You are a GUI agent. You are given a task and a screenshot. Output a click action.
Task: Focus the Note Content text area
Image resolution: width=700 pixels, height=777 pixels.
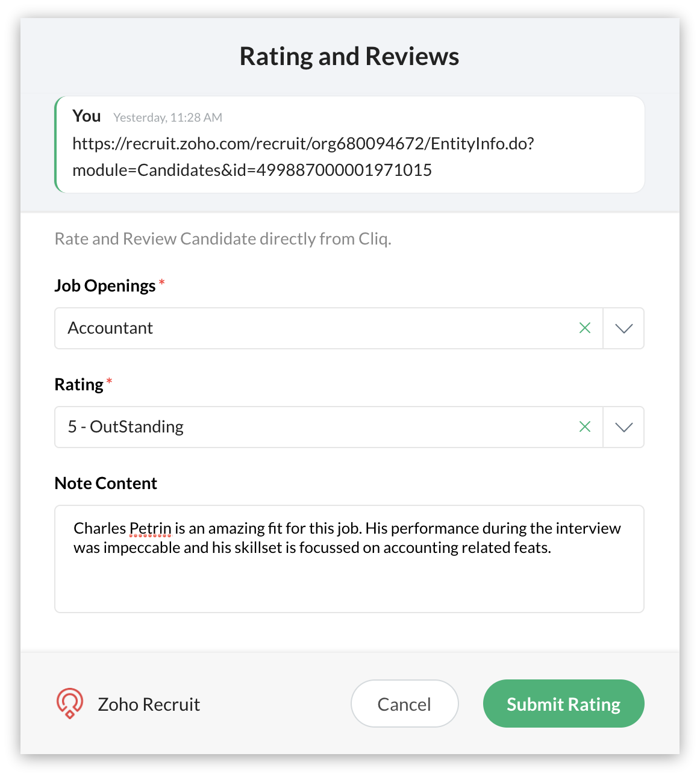coord(349,559)
